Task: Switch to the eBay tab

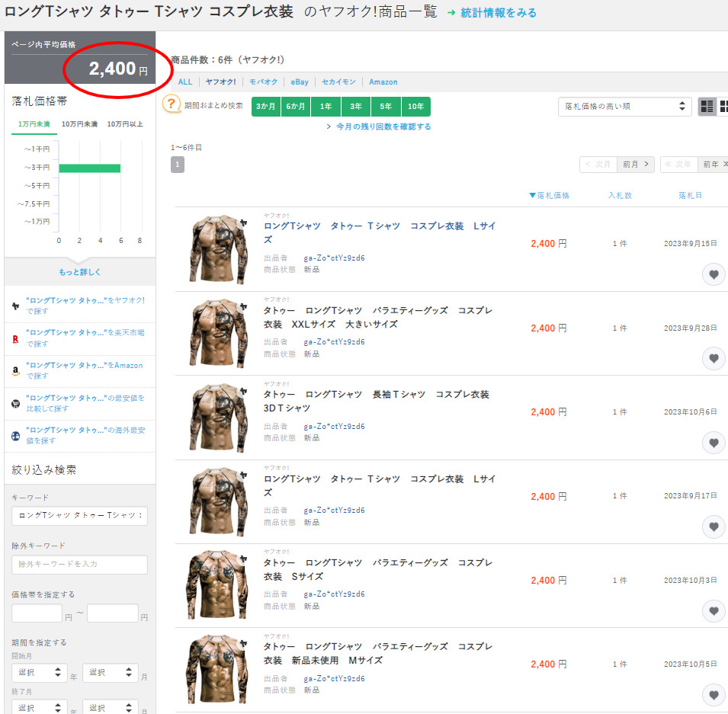Action: coord(300,82)
